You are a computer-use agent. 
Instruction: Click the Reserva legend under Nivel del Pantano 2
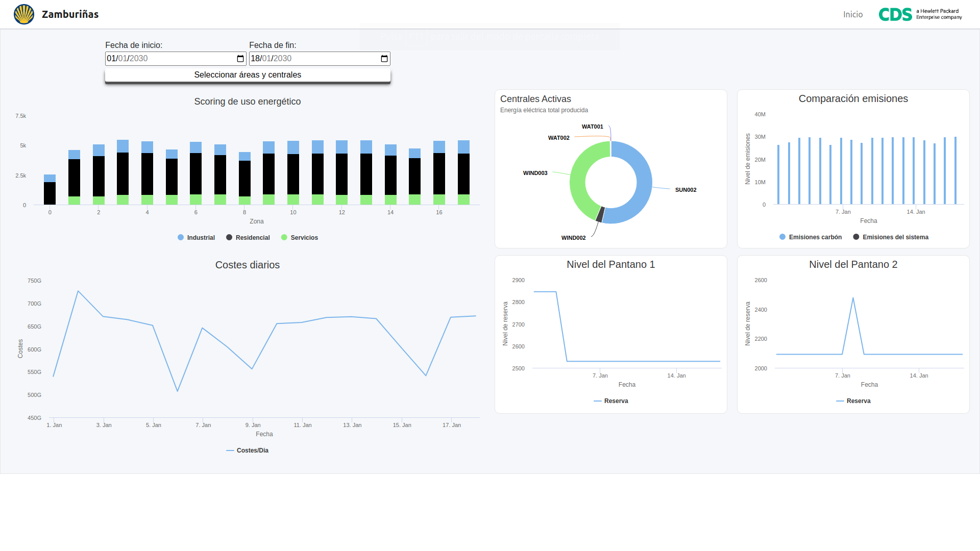(x=854, y=401)
